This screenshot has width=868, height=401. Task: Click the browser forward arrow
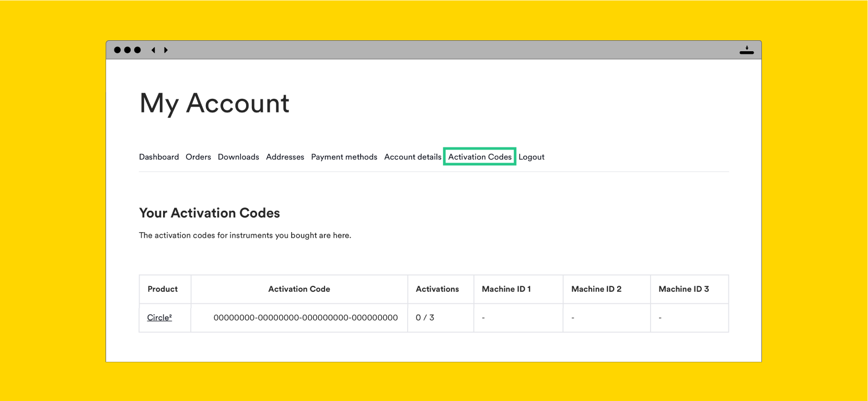166,50
